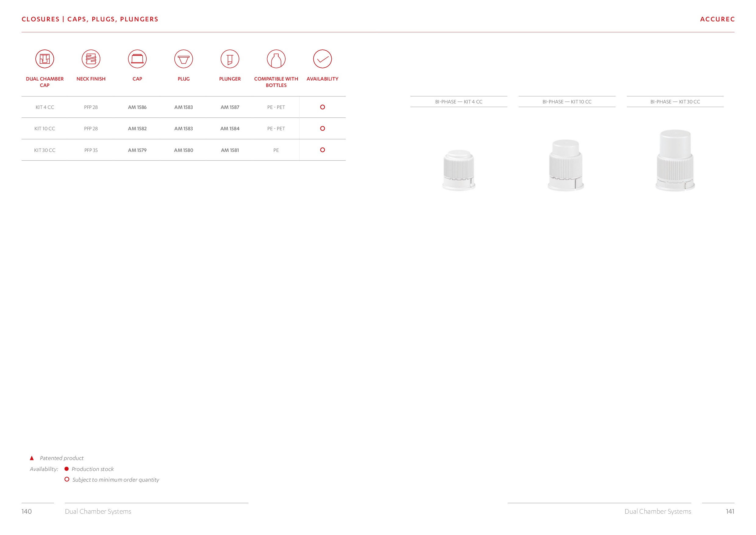Click the 'COMPATIBLE WITH BOTTLES' heading
The image size is (756, 535).
tap(276, 82)
